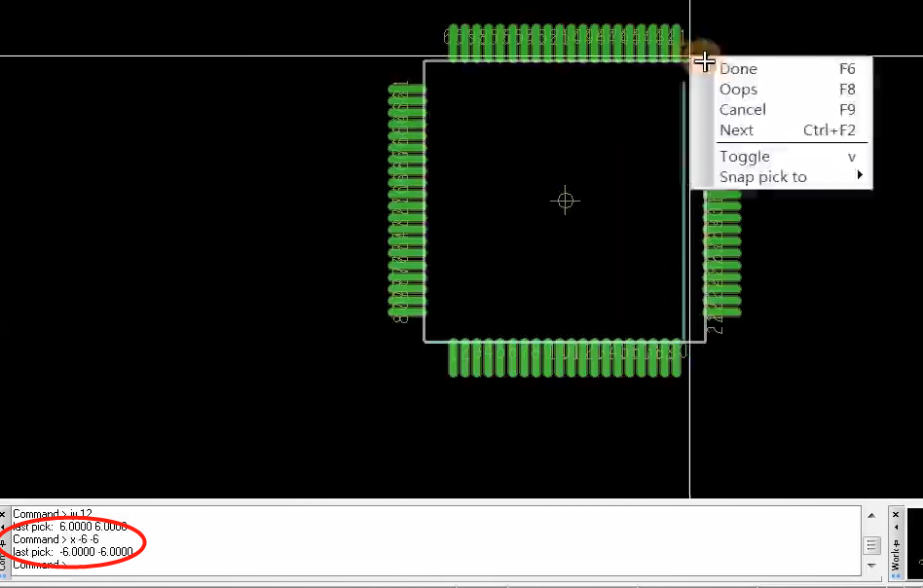Click Cancel in the right-click menu

click(x=742, y=110)
